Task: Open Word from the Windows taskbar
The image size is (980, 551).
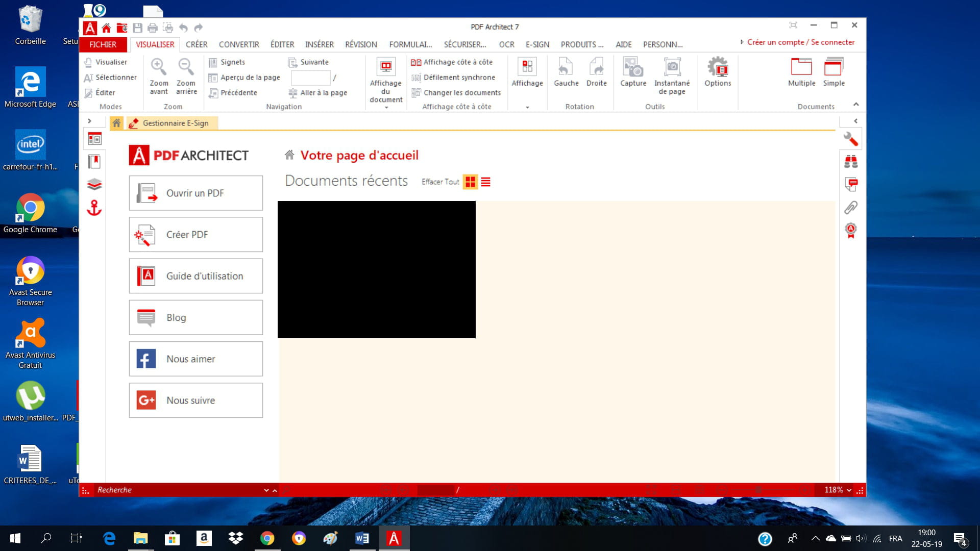Action: 362,538
